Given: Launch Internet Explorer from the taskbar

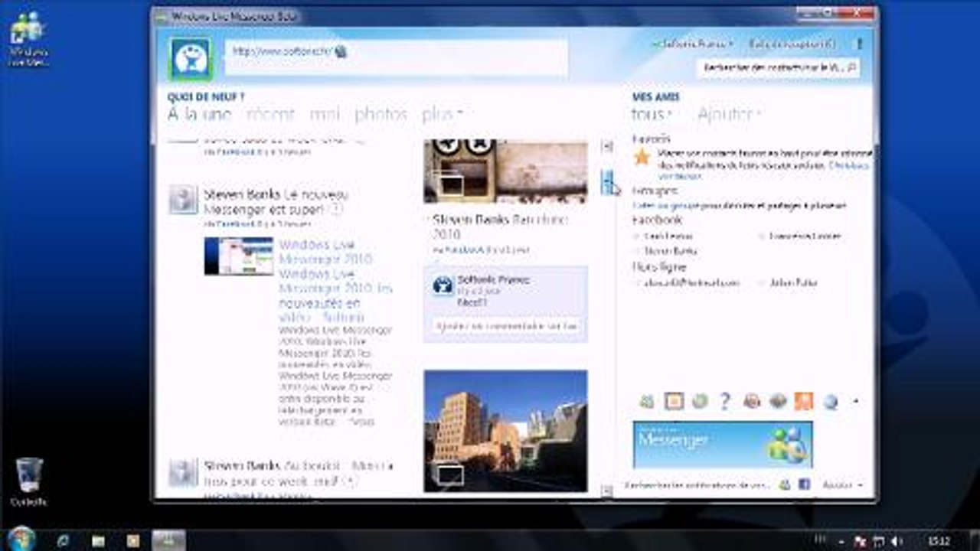Looking at the screenshot, I should (64, 540).
